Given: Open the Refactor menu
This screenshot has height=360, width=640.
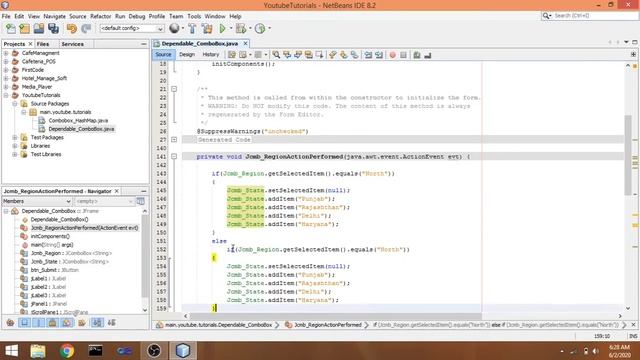Looking at the screenshot, I should tap(100, 16).
